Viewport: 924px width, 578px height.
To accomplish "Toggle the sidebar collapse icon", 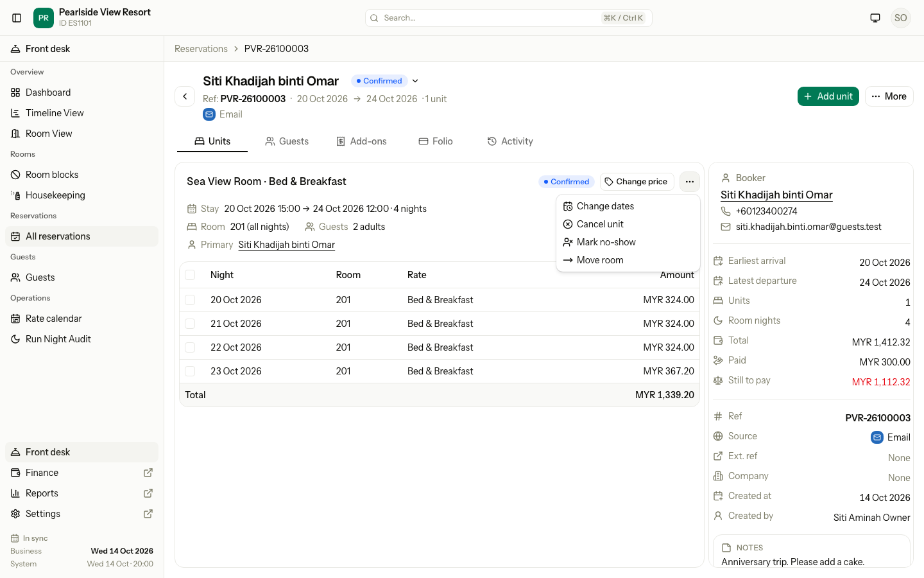I will coord(17,18).
